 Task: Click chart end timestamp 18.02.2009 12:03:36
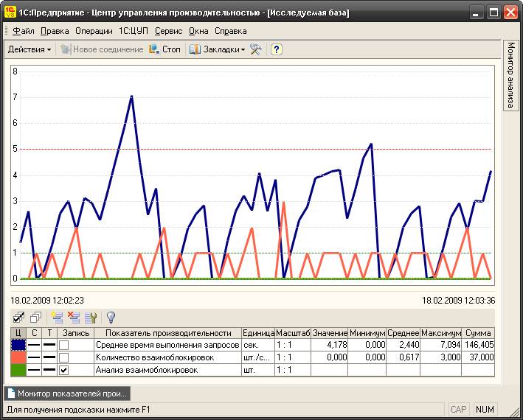point(459,301)
